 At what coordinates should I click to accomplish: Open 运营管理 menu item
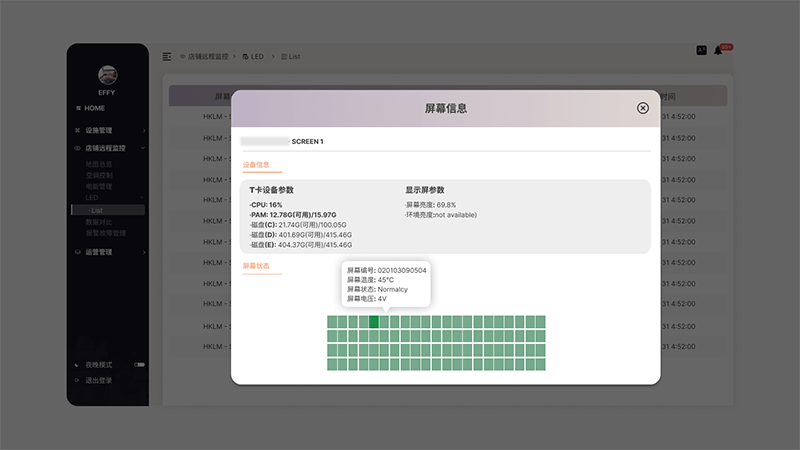(98, 252)
